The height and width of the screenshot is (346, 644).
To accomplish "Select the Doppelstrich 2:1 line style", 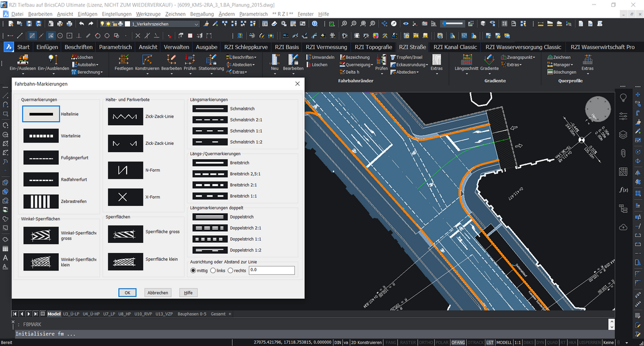I will click(210, 228).
